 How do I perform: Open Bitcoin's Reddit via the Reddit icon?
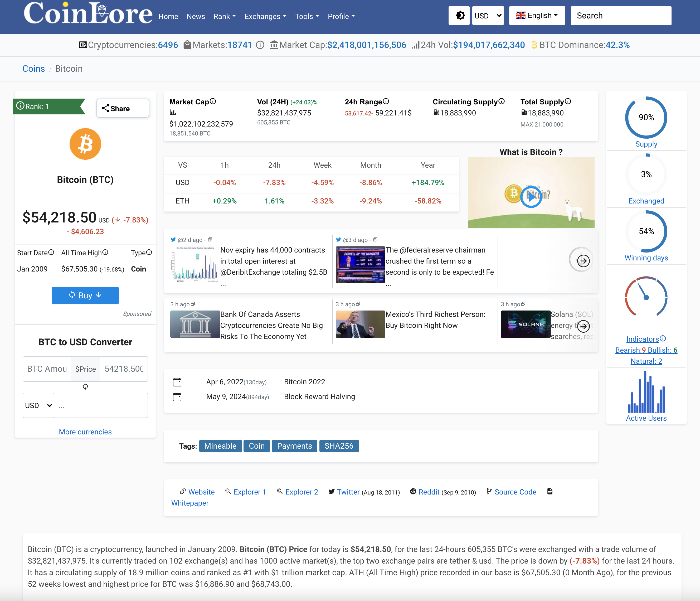413,492
